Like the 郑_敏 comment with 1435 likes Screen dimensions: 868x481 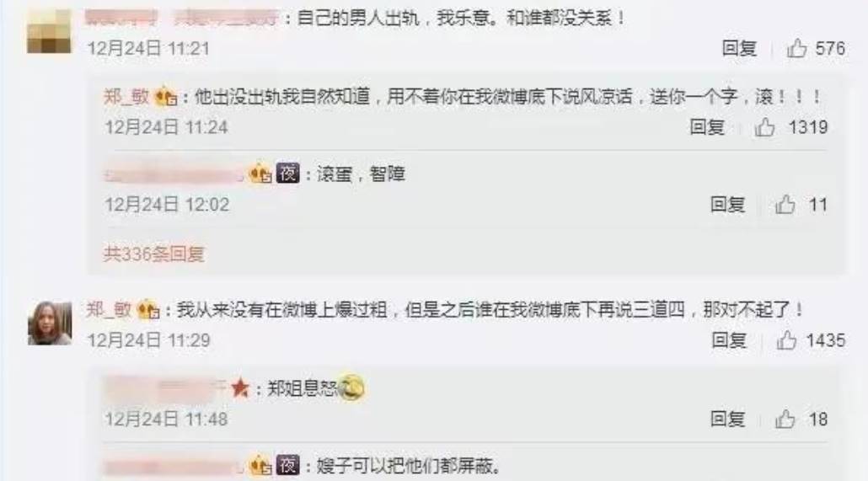point(786,339)
